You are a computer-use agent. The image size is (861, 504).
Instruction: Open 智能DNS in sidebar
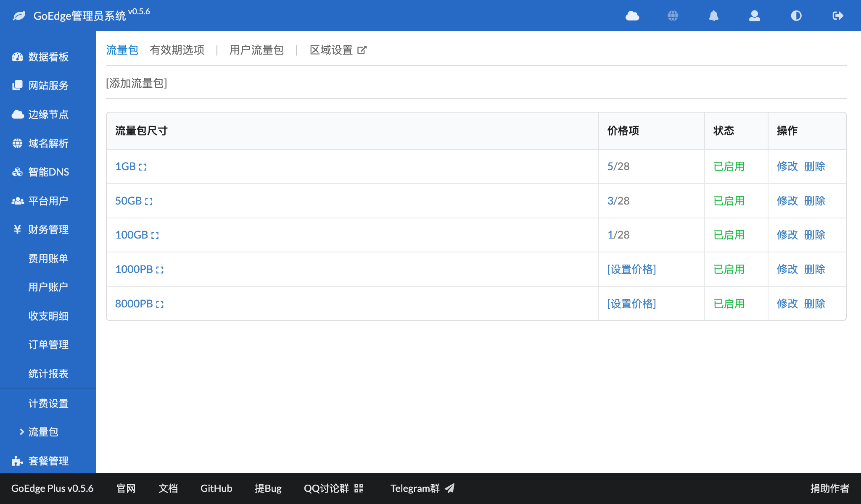[40, 172]
